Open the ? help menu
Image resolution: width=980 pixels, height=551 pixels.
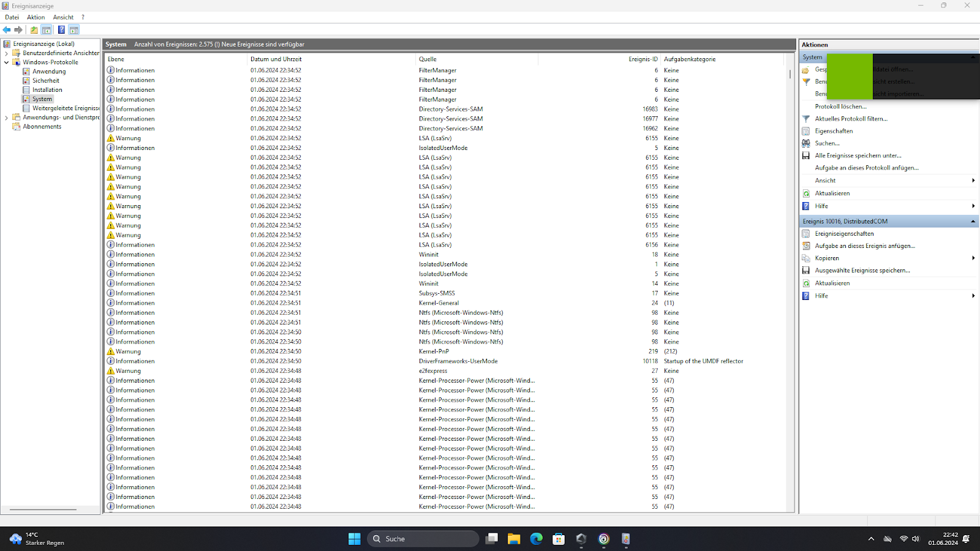83,17
